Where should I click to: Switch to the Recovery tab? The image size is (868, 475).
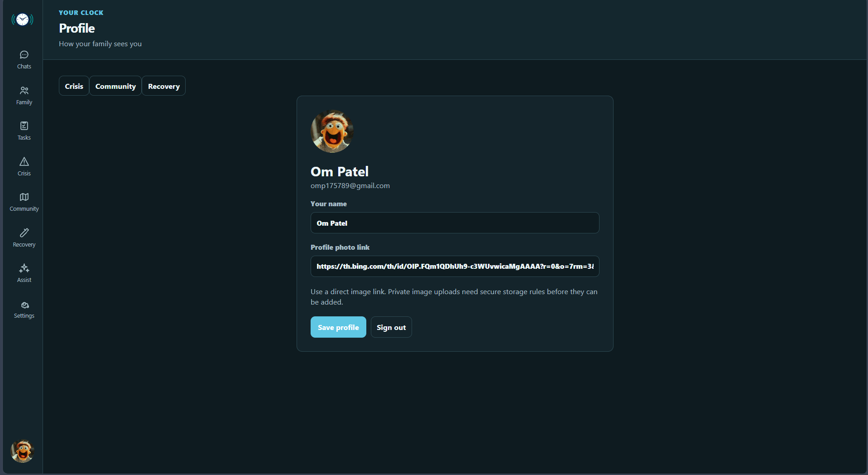[163, 86]
